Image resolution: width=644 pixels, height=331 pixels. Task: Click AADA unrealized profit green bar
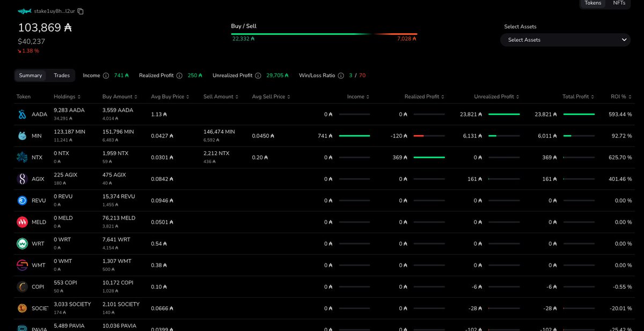tap(504, 114)
